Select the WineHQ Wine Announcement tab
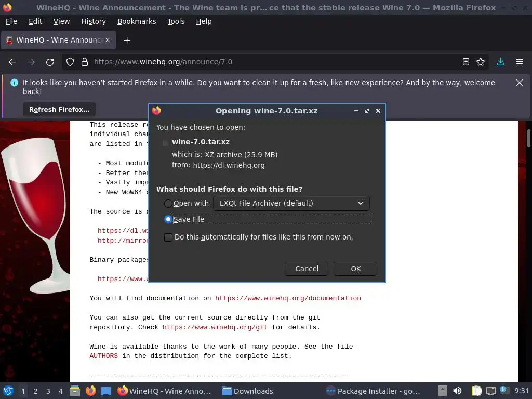The width and height of the screenshot is (532, 399). point(58,40)
